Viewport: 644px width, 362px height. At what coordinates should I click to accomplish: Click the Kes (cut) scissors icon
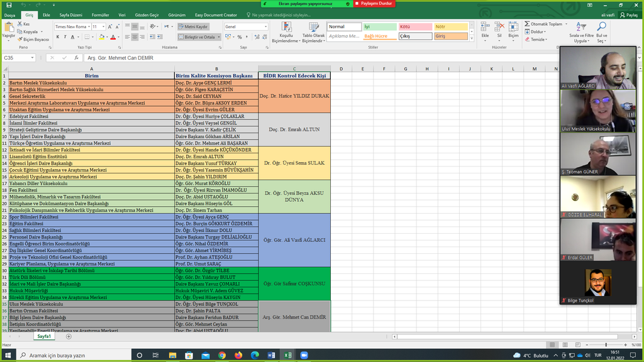[20, 24]
